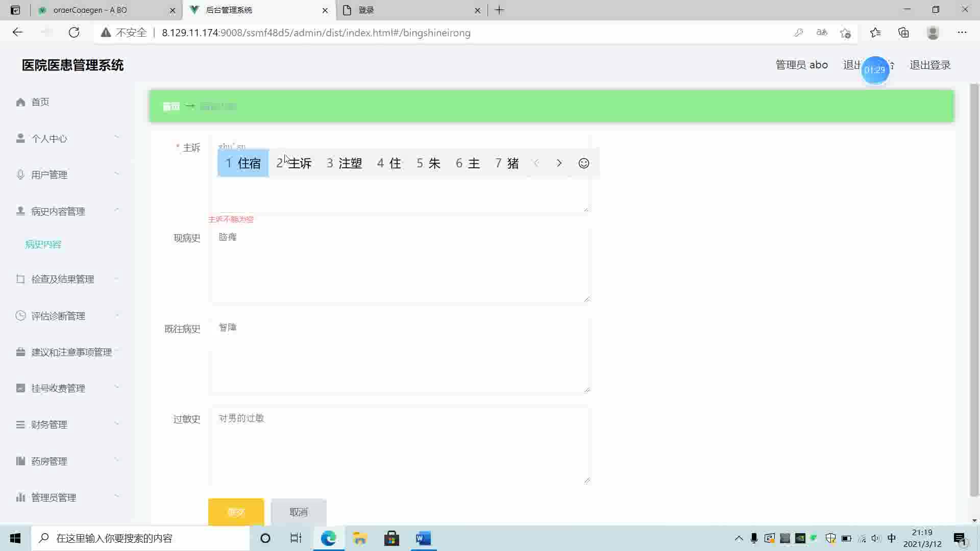Screen dimensions: 980x551
Task: Open IME emoji panel
Action: pos(584,163)
